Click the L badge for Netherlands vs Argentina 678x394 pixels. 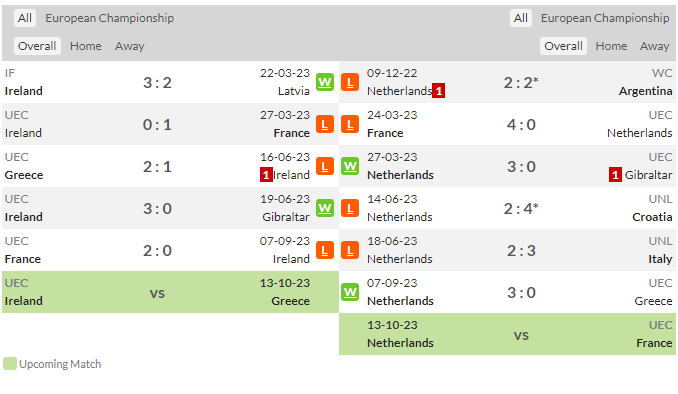coord(350,82)
